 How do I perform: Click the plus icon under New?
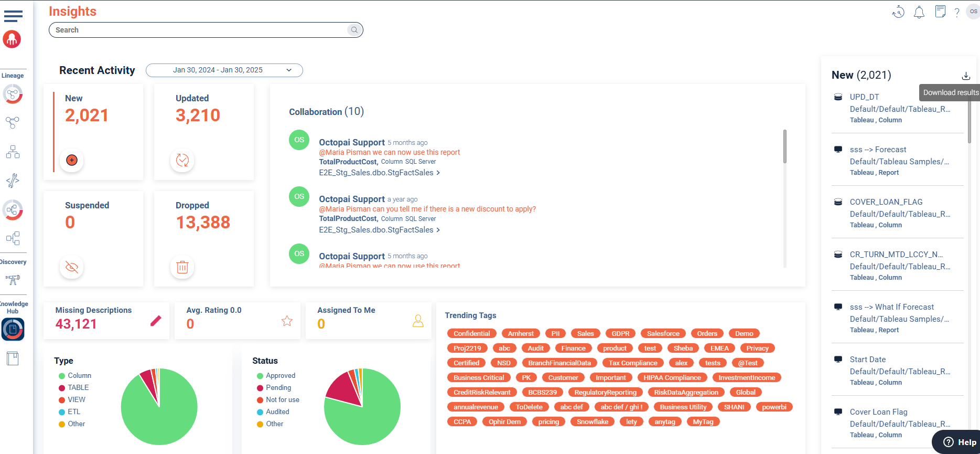click(x=72, y=160)
